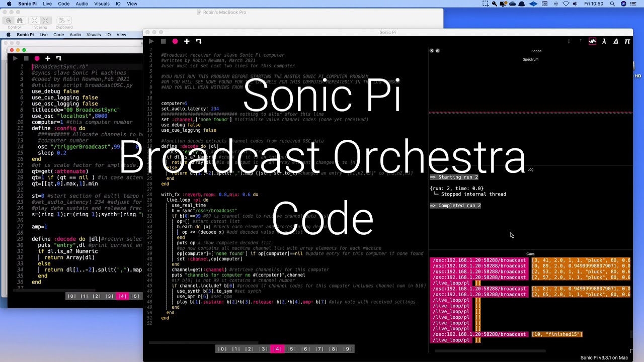Select buffer tab 3 in the front window
644x362 pixels.
pyautogui.click(x=263, y=349)
